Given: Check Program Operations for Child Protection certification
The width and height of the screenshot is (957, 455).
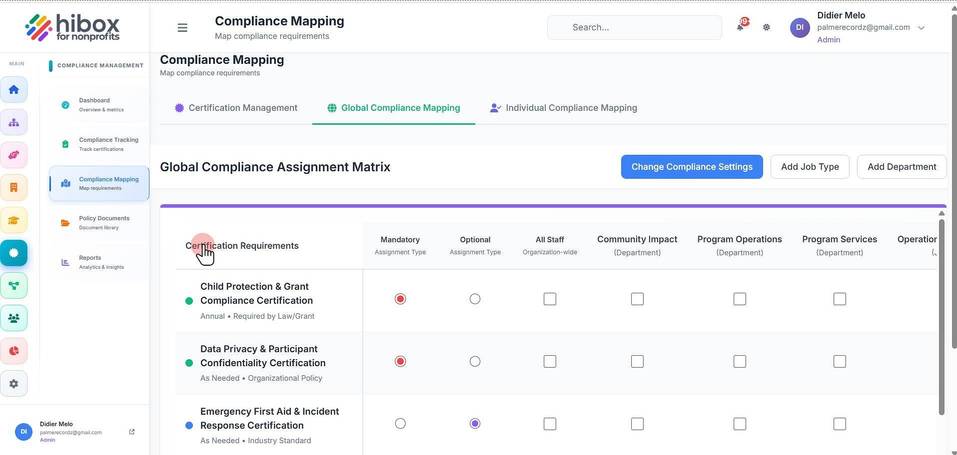Looking at the screenshot, I should 740,299.
